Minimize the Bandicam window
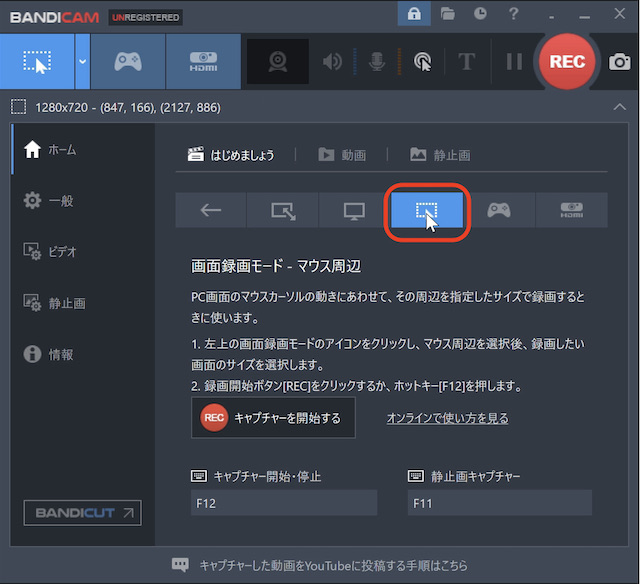 pyautogui.click(x=584, y=16)
